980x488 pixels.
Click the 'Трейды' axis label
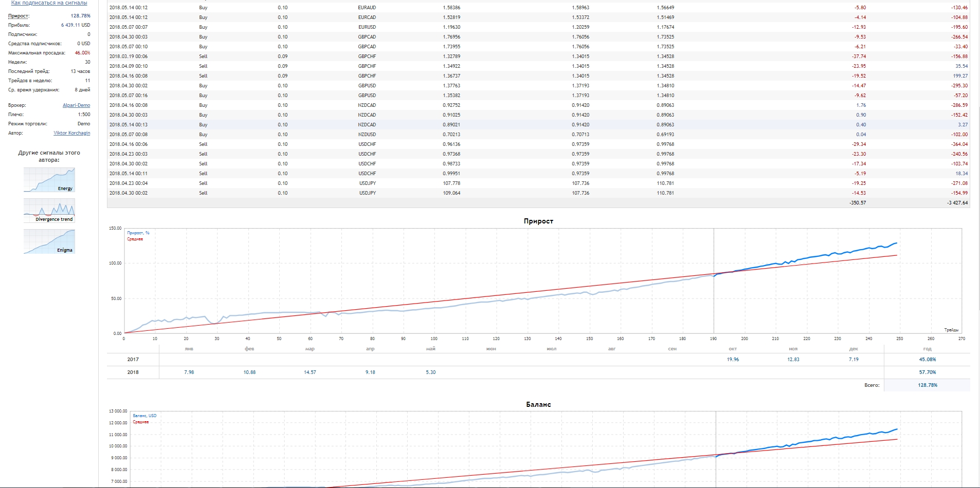[x=951, y=330]
